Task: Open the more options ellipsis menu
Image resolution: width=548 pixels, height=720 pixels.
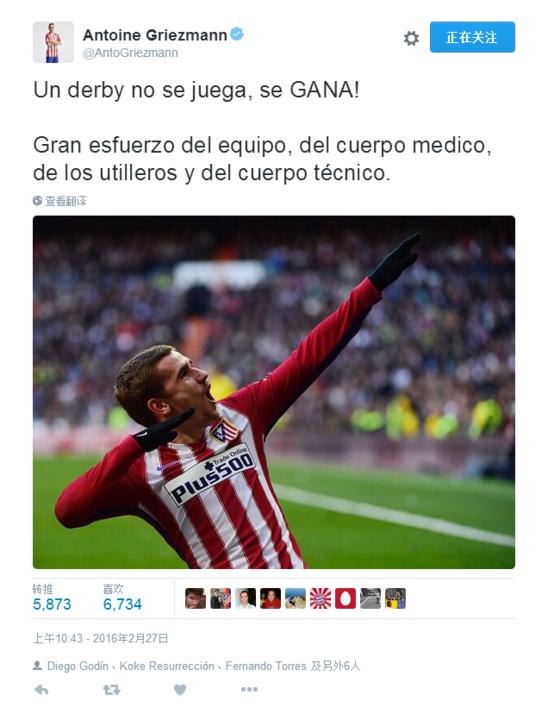Action: click(249, 689)
